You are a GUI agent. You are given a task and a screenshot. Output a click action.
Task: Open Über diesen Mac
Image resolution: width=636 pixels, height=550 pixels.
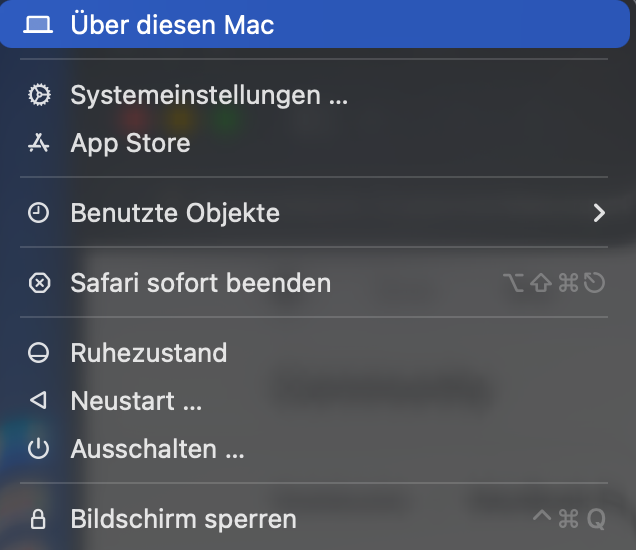[x=172, y=24]
